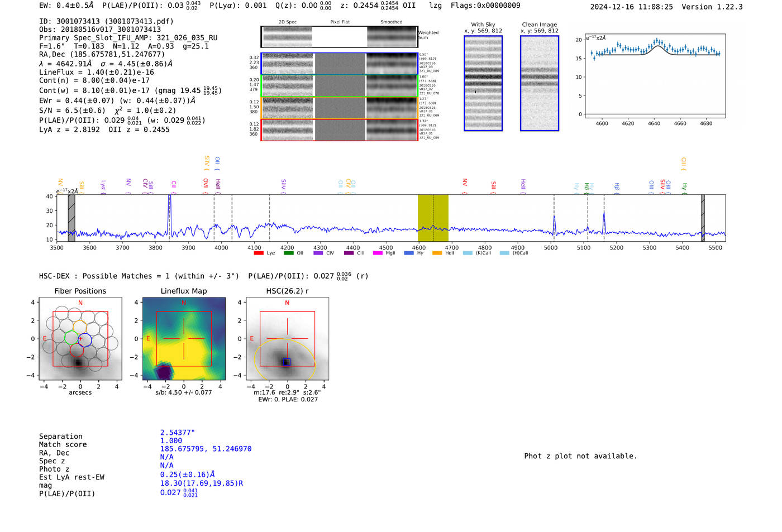Image resolution: width=782 pixels, height=532 pixels.
Task: Click the timestamp "2024-12-16 11:08:25"
Action: pyautogui.click(x=632, y=7)
